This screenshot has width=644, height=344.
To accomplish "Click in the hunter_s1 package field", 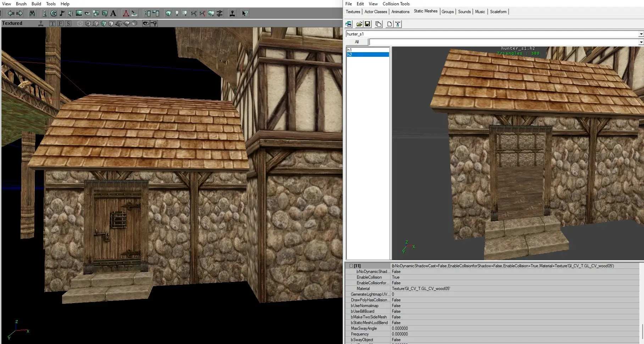I will [x=492, y=34].
